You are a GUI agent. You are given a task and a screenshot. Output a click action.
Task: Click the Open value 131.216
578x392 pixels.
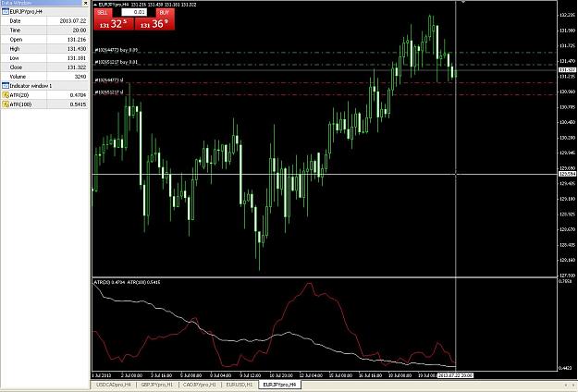pyautogui.click(x=77, y=40)
